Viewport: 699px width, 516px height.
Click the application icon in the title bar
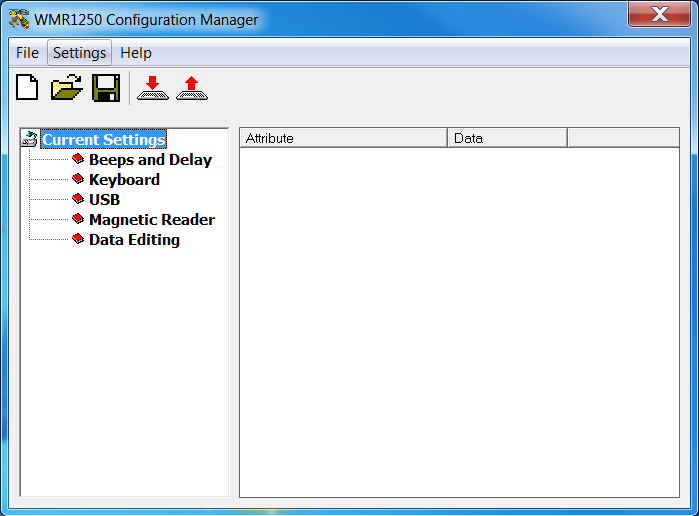tap(19, 19)
